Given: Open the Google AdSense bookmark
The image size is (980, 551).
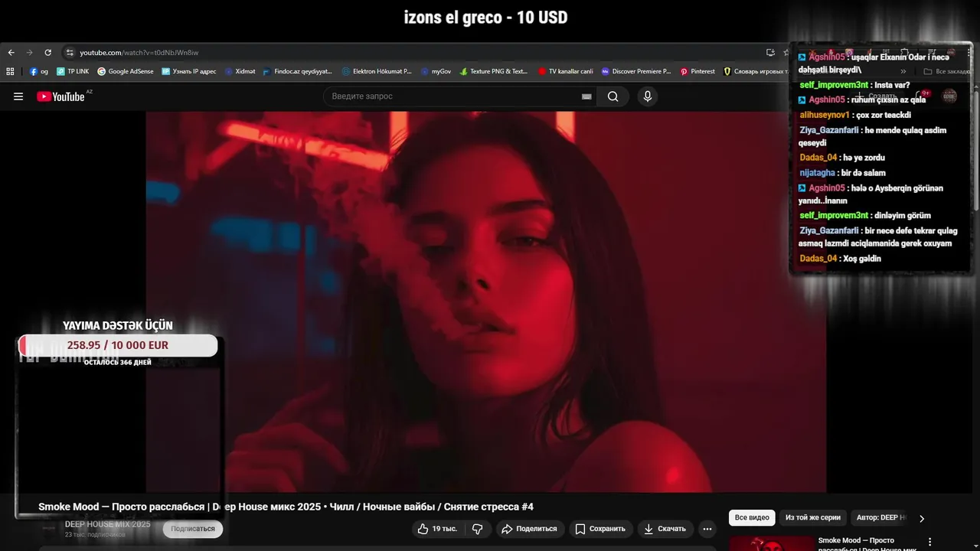Looking at the screenshot, I should 126,71.
